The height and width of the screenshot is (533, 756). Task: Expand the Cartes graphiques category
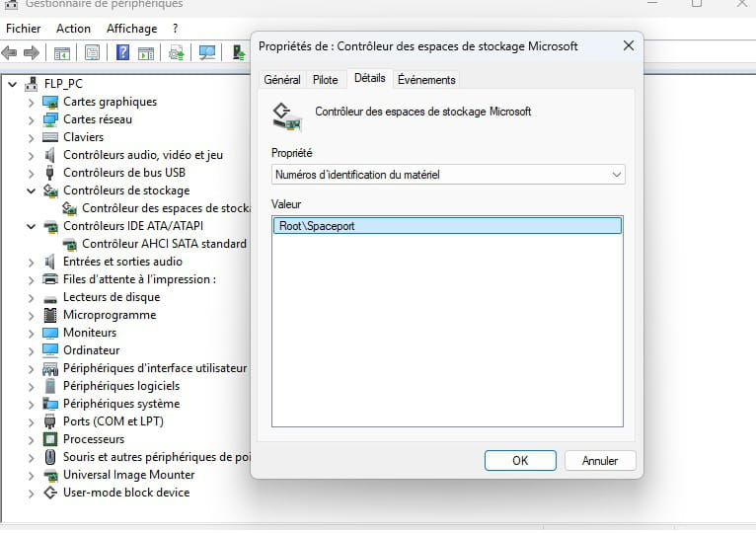31,103
